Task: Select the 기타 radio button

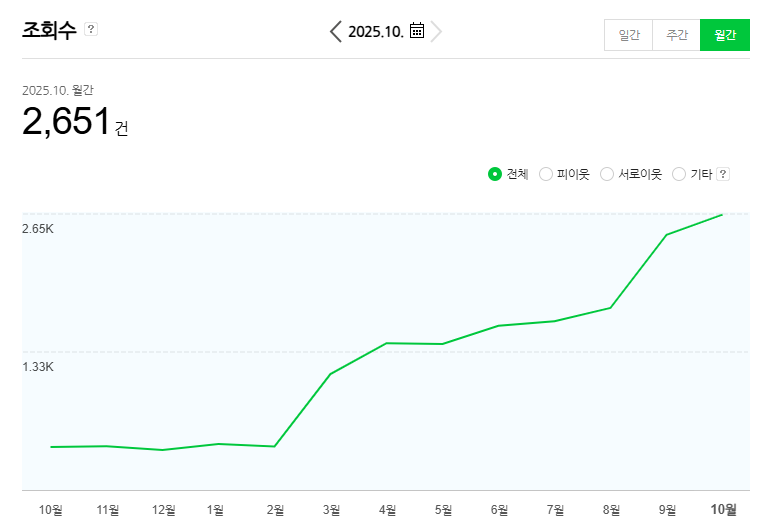Action: pos(679,174)
